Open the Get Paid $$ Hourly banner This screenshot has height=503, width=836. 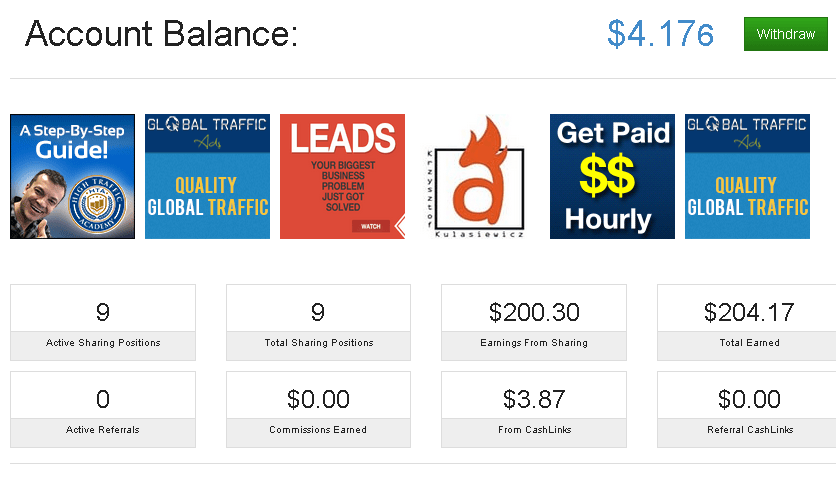click(x=612, y=176)
